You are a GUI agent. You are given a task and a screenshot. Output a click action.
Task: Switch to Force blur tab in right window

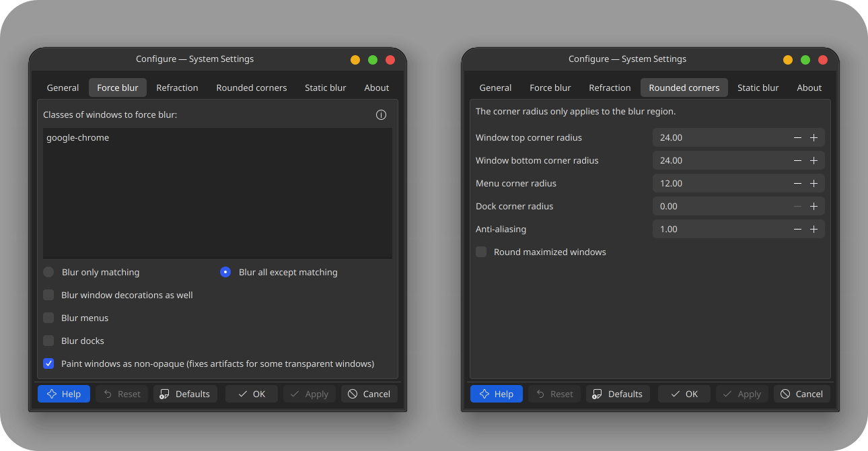(550, 88)
